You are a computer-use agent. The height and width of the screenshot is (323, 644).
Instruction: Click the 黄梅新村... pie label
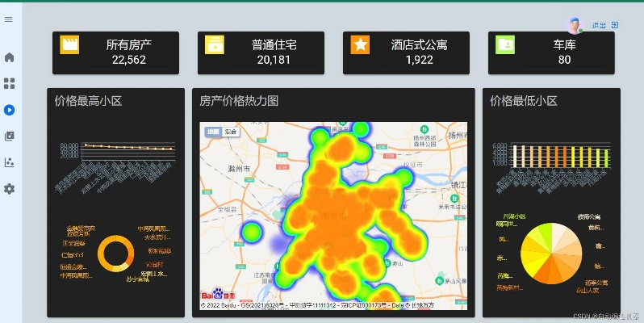coord(510,288)
